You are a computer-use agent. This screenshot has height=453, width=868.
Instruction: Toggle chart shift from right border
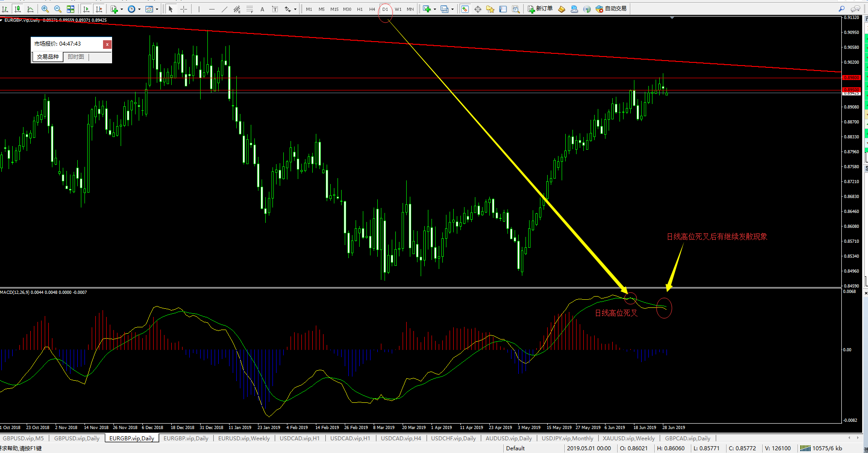[99, 9]
